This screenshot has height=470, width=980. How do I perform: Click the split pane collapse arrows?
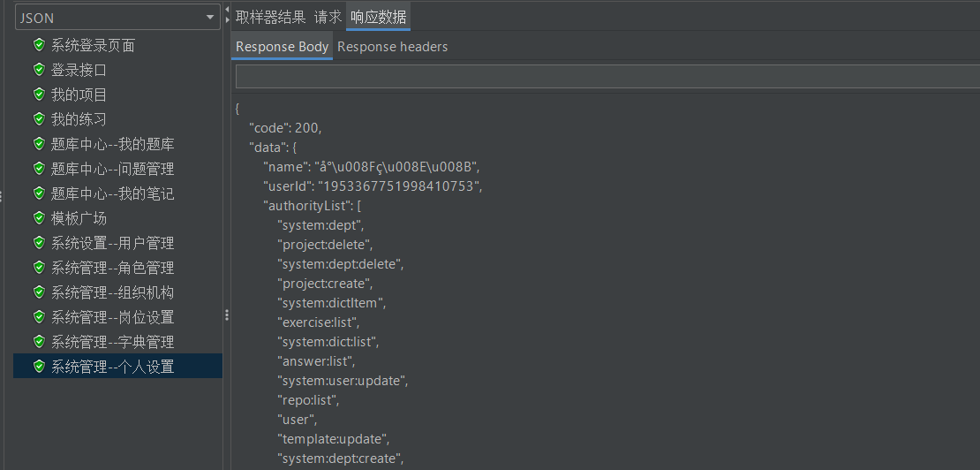point(226,14)
